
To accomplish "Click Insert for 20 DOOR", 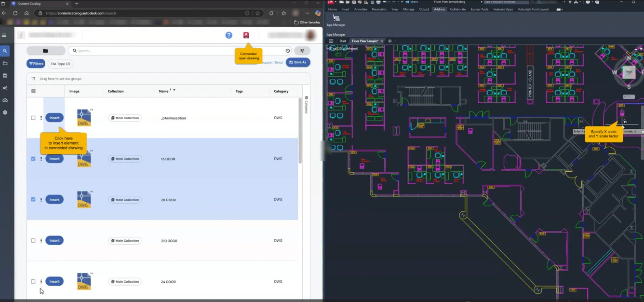I will coord(54,199).
